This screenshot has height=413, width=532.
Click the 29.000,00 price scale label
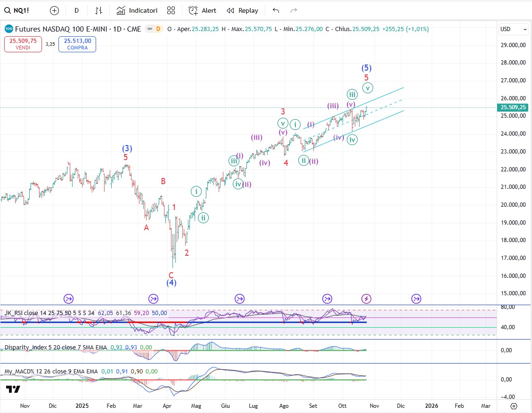click(x=513, y=45)
